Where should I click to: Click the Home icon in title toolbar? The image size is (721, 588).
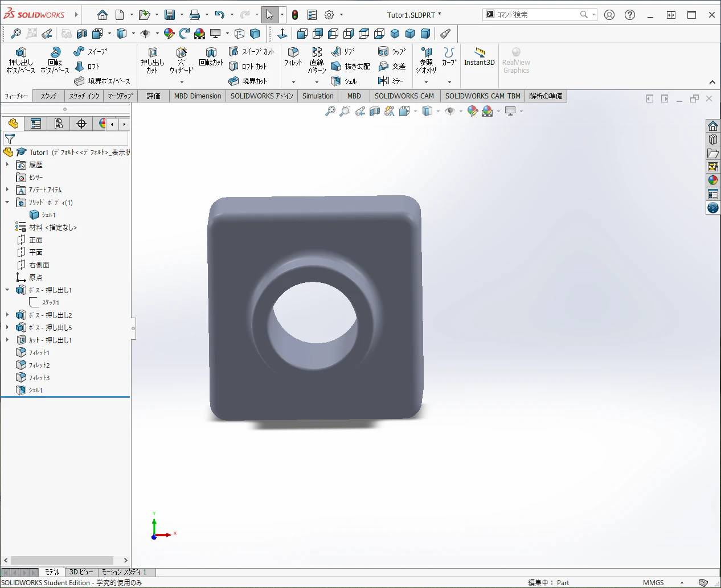coord(102,15)
